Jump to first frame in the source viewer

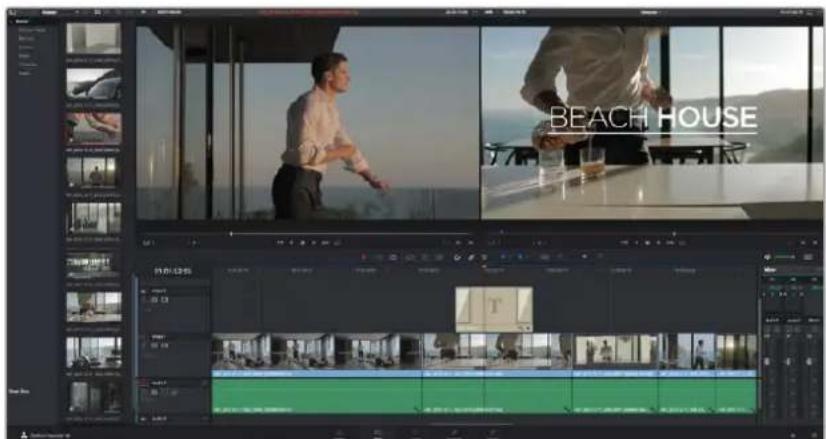[280, 243]
